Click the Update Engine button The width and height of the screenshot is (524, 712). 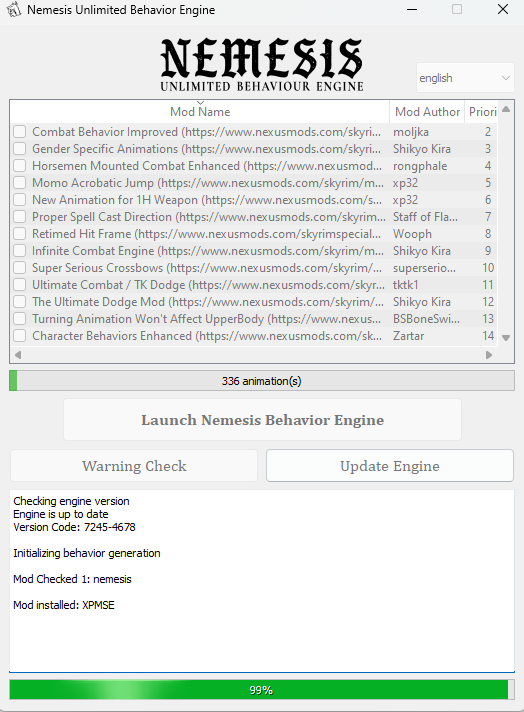tap(390, 466)
